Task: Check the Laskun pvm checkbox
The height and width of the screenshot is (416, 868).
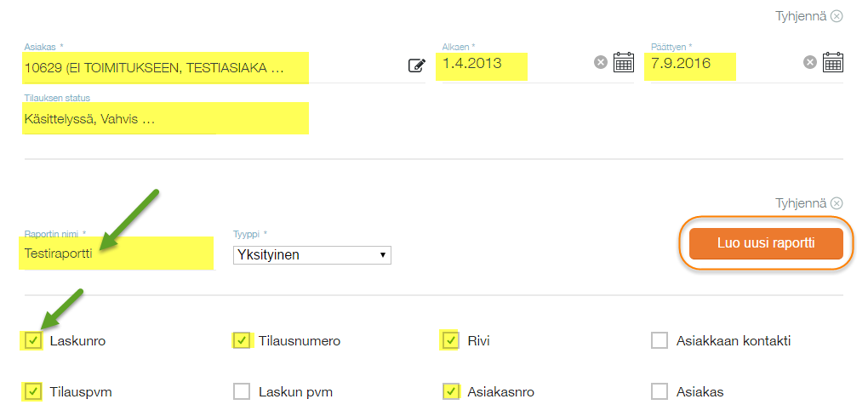Action: click(242, 392)
